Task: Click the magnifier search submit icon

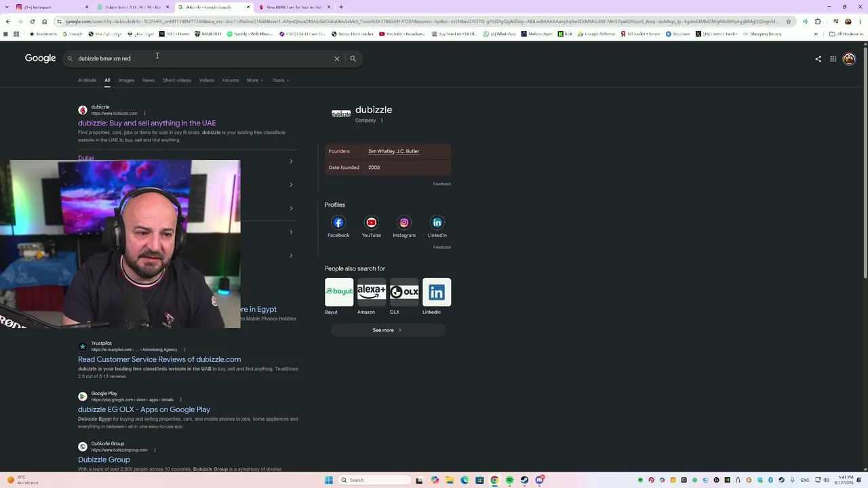Action: pos(353,58)
